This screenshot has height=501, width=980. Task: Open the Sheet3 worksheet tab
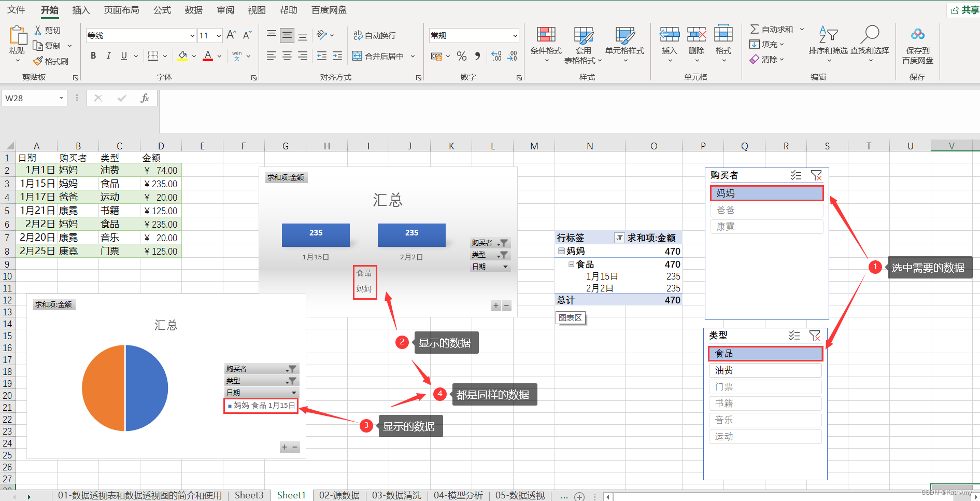coord(249,495)
